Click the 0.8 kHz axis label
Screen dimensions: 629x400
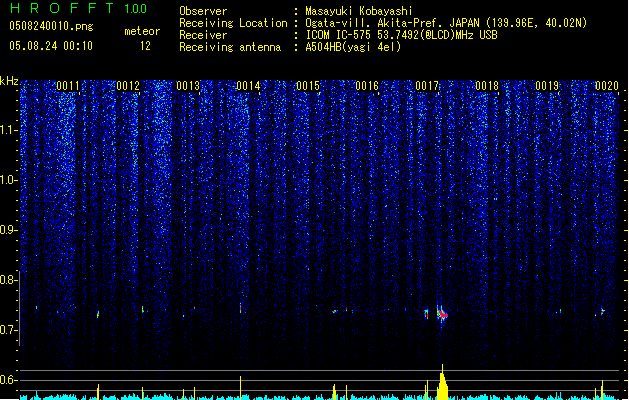click(9, 280)
